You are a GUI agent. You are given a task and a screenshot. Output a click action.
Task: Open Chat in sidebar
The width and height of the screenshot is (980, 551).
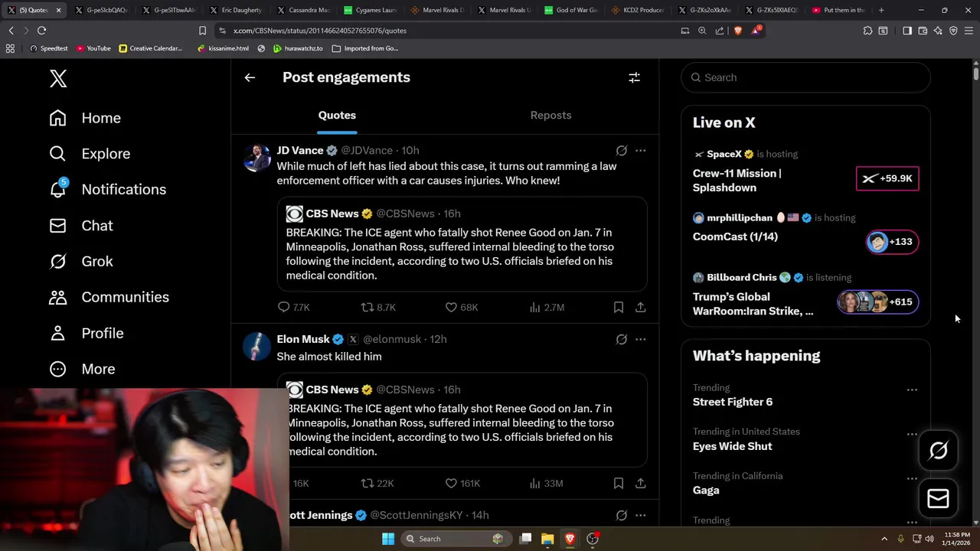[81, 226]
